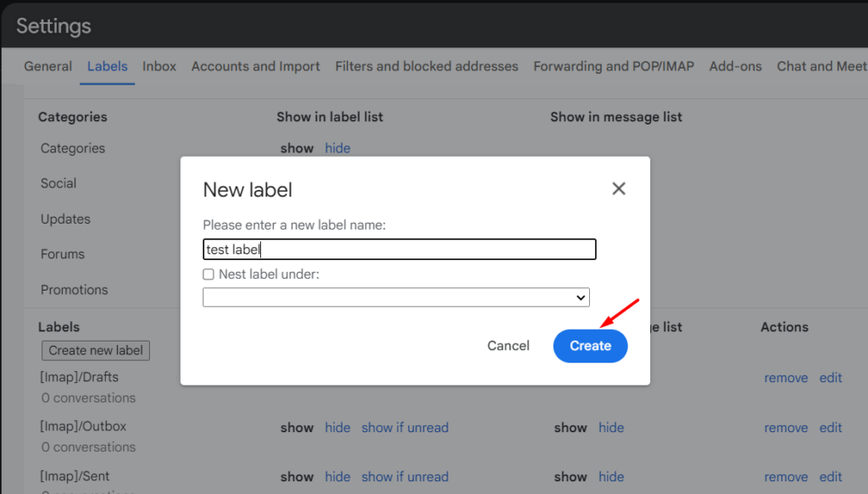
Task: Click the New label dialog title
Action: coord(248,190)
